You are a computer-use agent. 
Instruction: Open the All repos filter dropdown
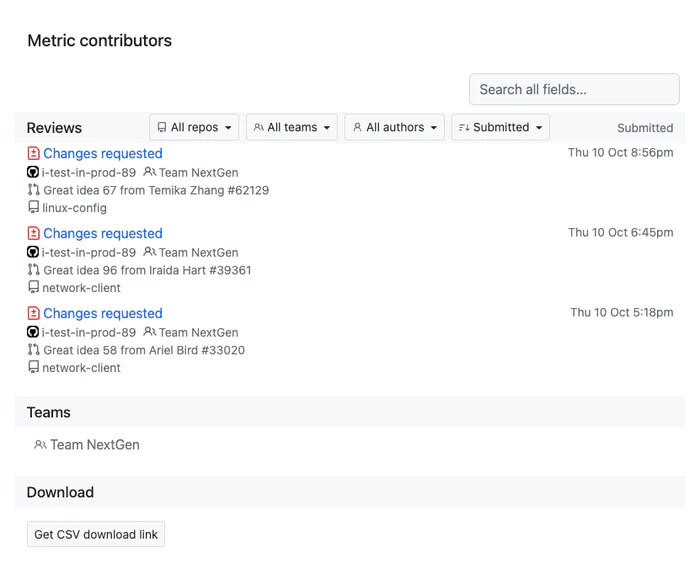click(194, 127)
